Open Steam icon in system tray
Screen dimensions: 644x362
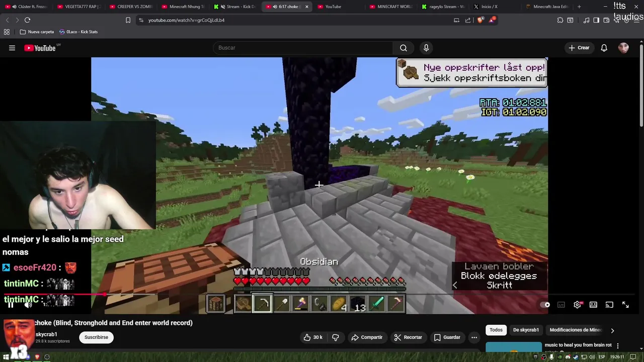point(576,357)
